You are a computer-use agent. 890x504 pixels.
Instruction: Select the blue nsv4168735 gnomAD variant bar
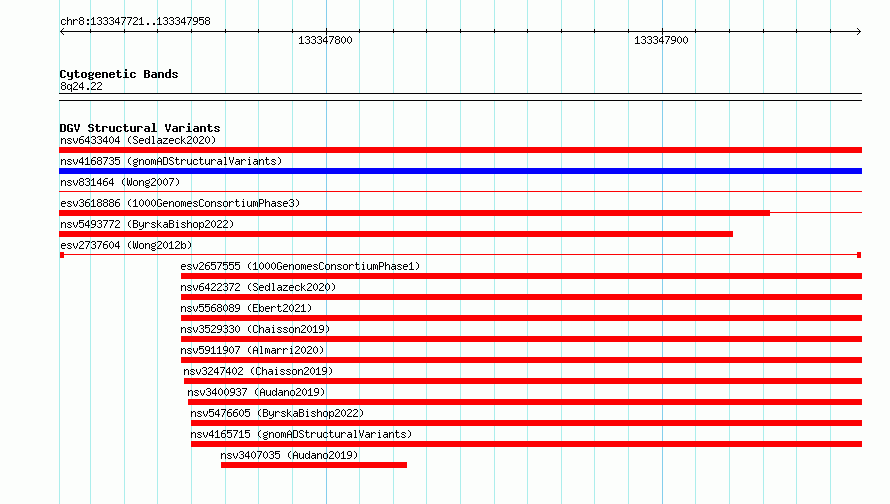tap(460, 171)
